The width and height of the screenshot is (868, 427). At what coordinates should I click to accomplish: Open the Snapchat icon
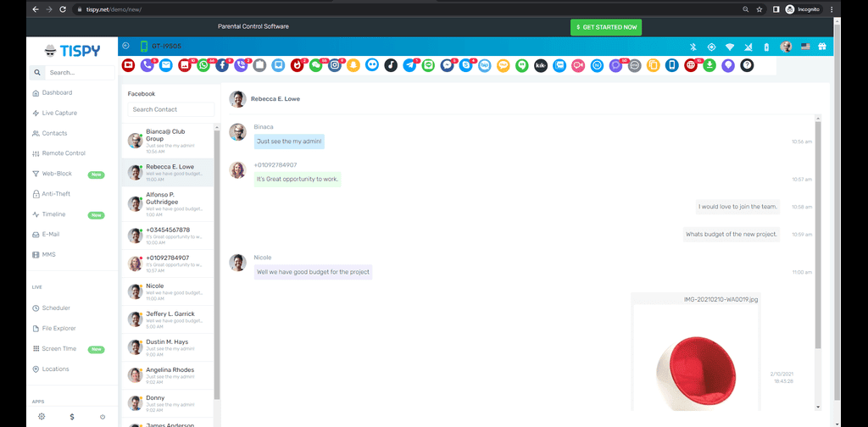(353, 65)
